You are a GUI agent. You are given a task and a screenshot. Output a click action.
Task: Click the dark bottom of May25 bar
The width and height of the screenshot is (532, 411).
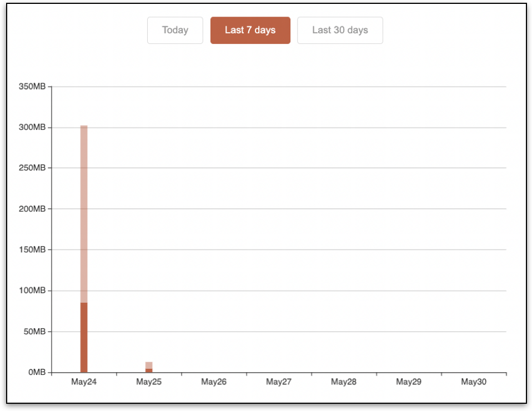(149, 370)
